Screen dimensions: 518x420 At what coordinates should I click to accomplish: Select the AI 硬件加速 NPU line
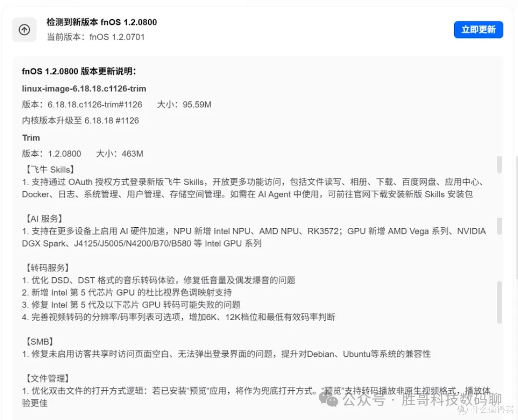tap(254, 231)
